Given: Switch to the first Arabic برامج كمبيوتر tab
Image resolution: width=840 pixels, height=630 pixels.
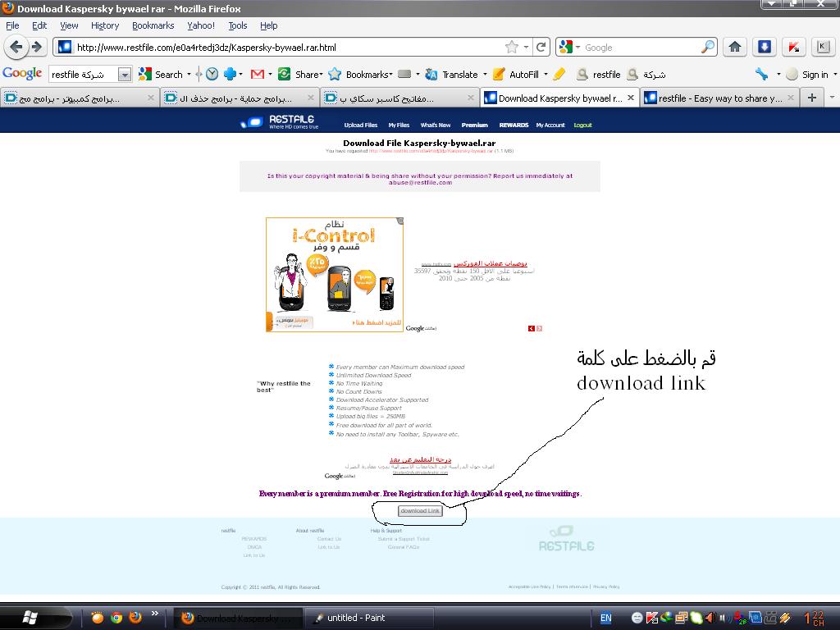Looking at the screenshot, I should click(x=80, y=98).
